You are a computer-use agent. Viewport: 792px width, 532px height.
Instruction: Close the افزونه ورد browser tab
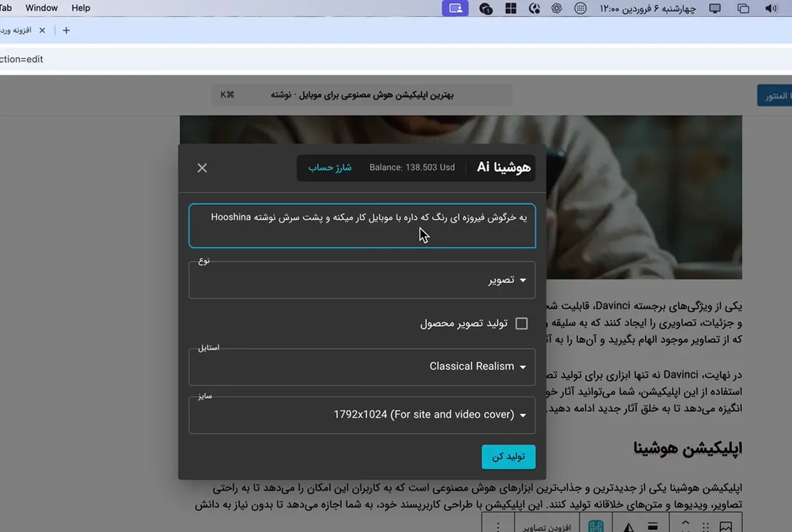[x=42, y=30]
